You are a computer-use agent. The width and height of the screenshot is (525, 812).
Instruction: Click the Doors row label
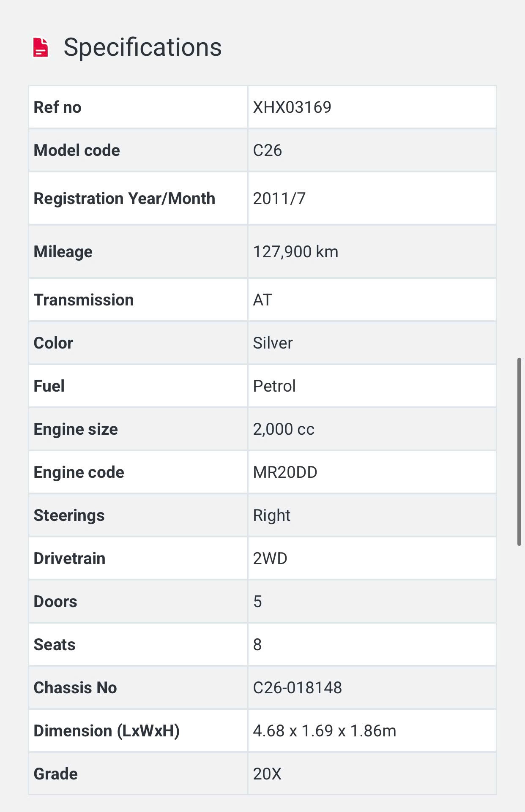(x=55, y=602)
